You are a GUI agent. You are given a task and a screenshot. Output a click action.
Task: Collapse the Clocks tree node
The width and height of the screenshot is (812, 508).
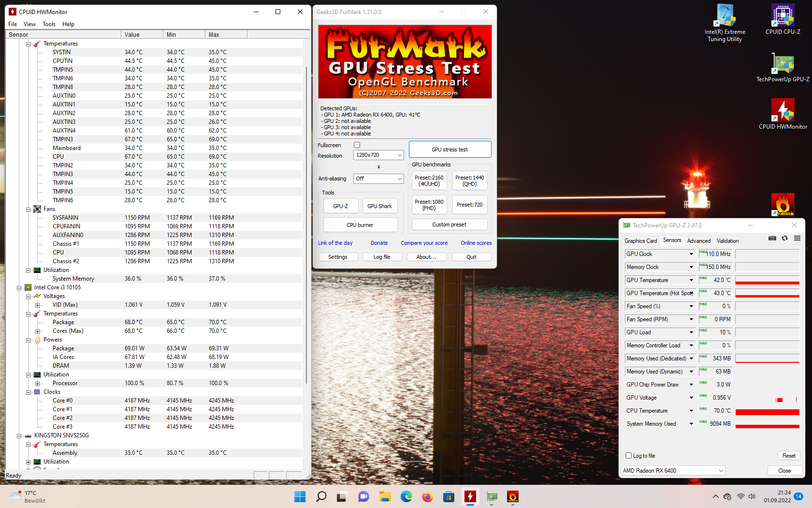pyautogui.click(x=29, y=392)
